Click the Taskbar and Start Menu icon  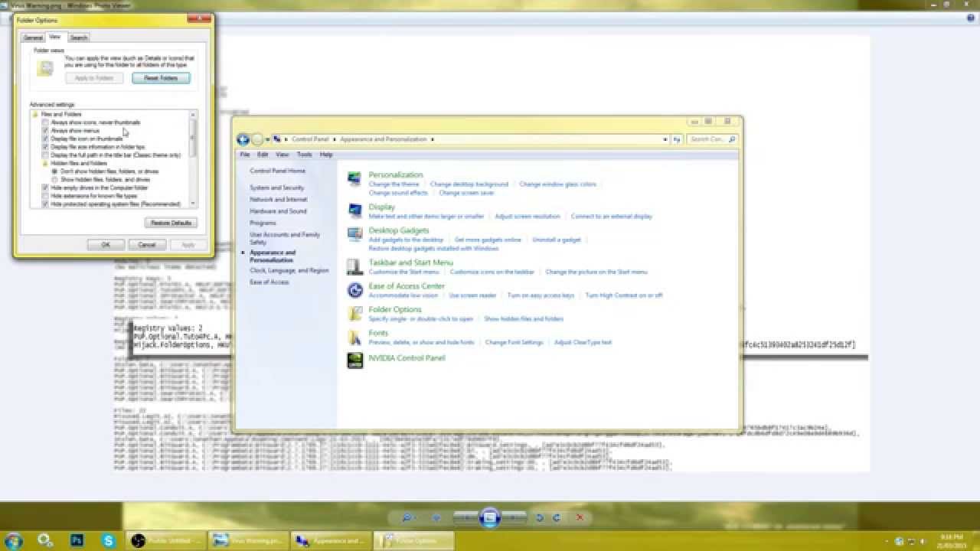point(354,266)
